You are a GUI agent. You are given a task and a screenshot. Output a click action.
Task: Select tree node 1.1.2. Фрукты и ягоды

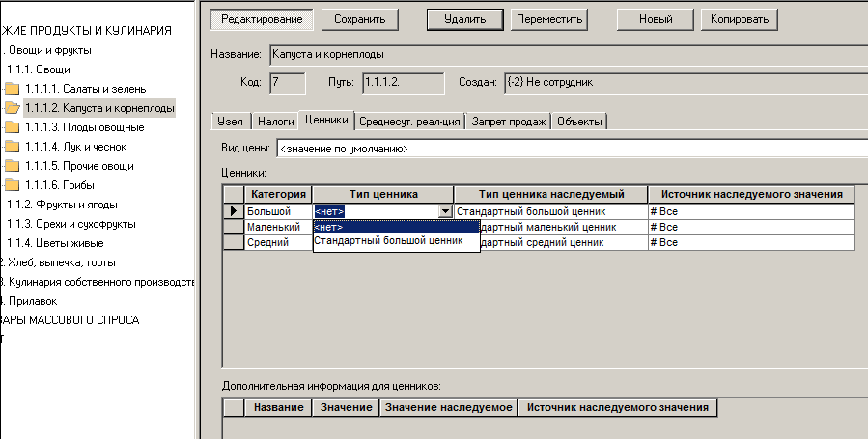[62, 205]
